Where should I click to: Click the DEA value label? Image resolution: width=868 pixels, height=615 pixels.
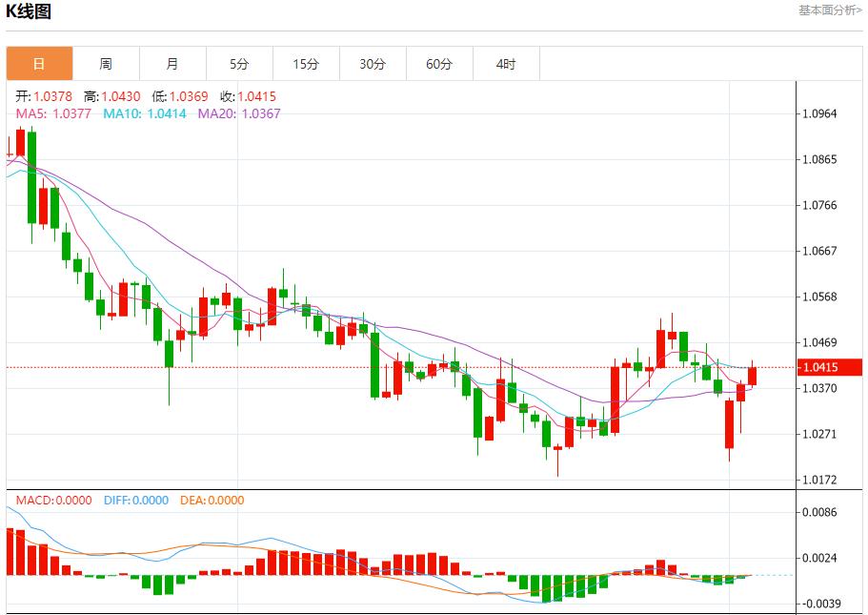212,500
